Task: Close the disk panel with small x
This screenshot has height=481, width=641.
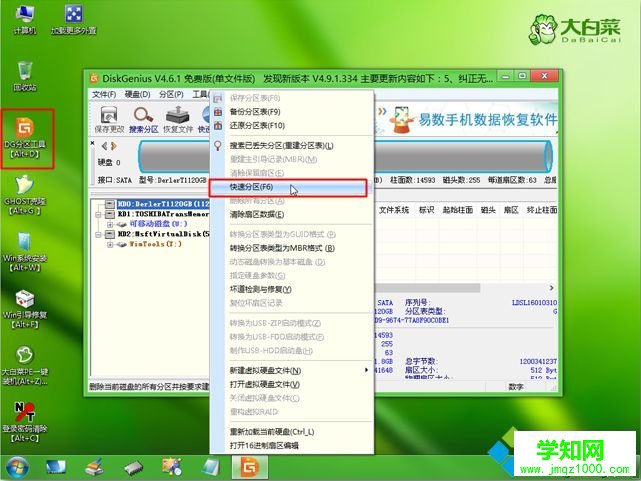Action: 92,143
